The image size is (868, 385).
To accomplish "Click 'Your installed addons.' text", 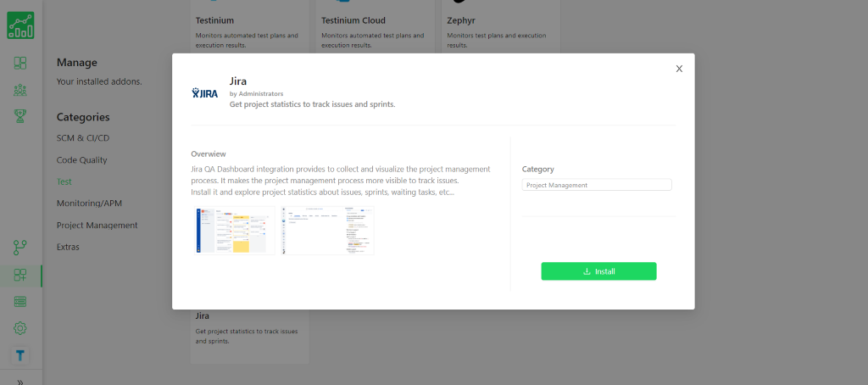I will click(x=99, y=82).
